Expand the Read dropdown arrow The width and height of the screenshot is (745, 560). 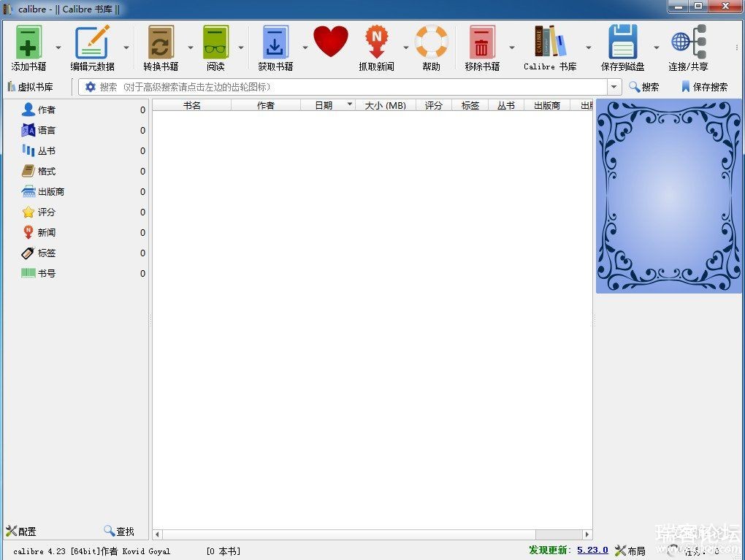(241, 47)
